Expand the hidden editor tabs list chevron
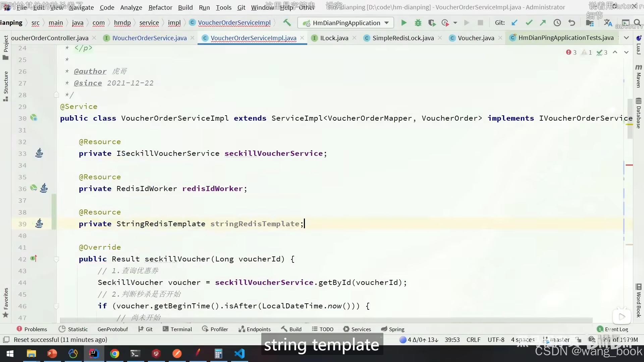Viewport: 644px width, 362px height. click(x=626, y=38)
